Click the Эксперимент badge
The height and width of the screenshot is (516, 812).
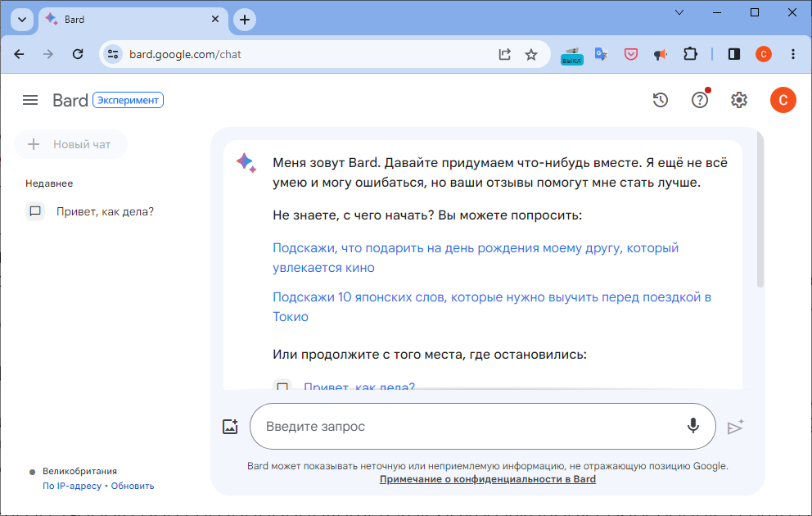(x=128, y=100)
